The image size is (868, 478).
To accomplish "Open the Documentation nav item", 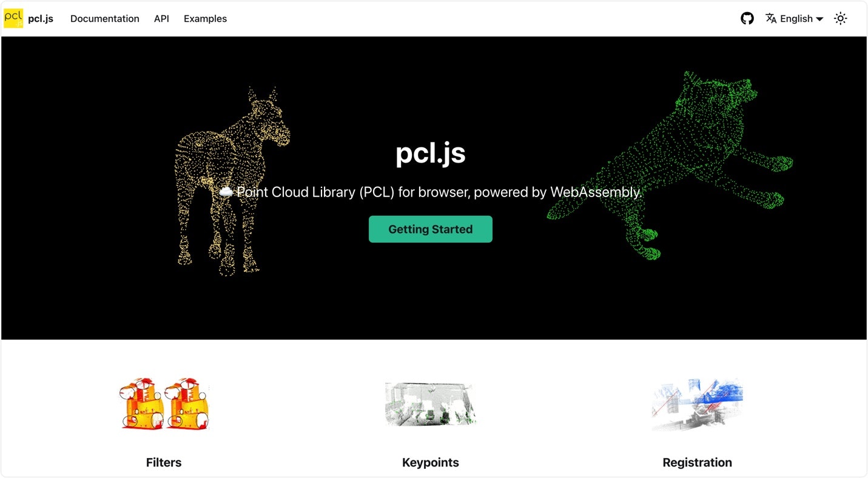I will pyautogui.click(x=105, y=19).
